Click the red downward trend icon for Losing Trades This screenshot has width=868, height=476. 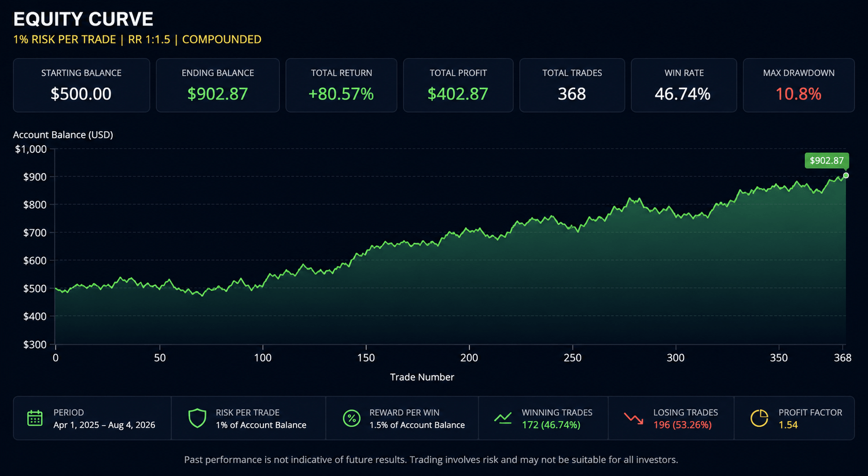point(634,418)
